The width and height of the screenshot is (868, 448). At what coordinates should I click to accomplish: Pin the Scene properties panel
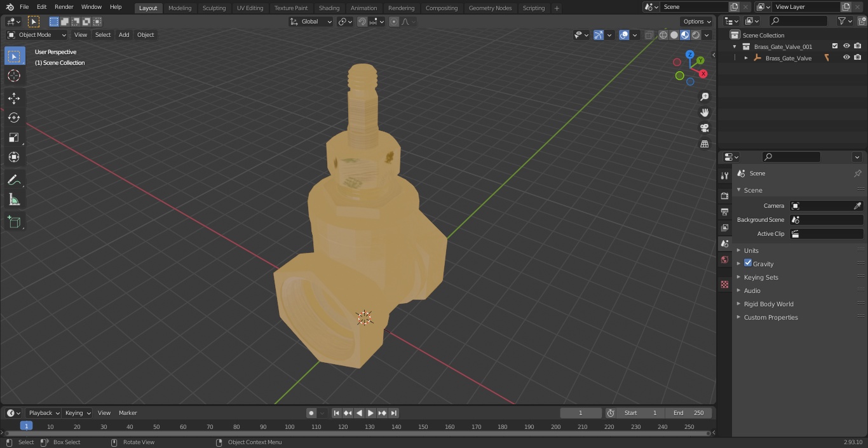tap(857, 173)
